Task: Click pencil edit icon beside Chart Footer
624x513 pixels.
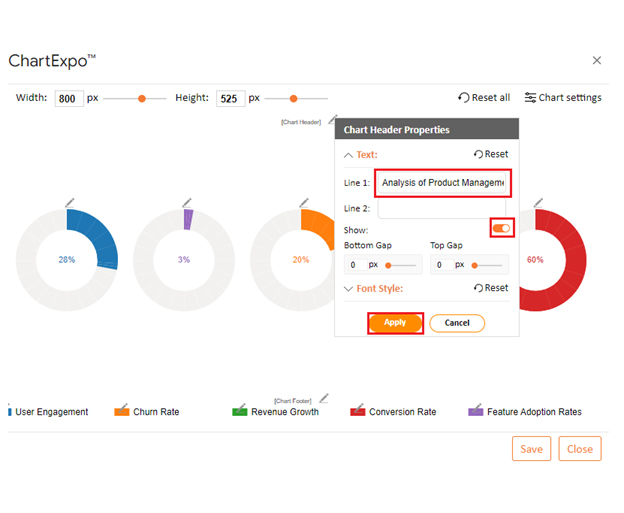Action: click(x=324, y=398)
